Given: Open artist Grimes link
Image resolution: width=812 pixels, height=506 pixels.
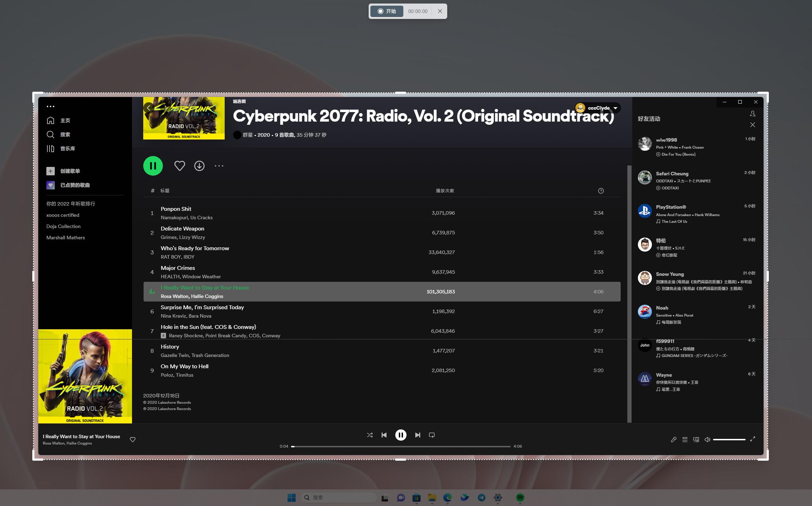Looking at the screenshot, I should click(169, 237).
